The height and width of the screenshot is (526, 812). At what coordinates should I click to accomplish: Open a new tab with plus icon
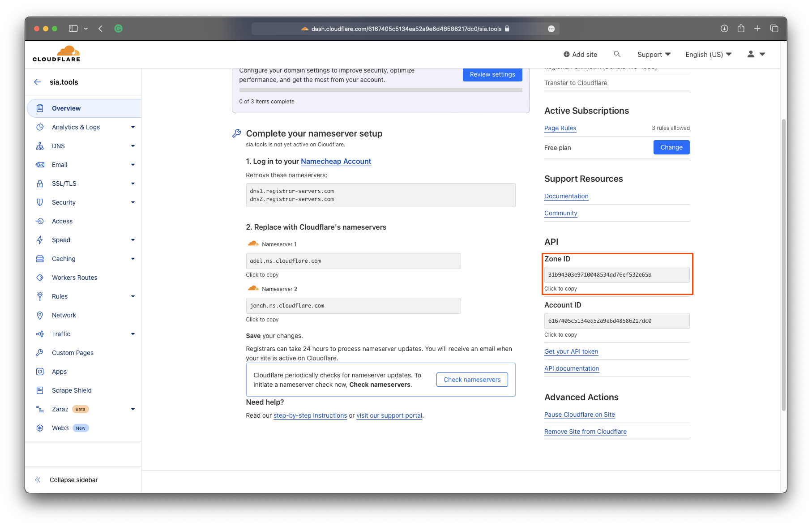757,29
